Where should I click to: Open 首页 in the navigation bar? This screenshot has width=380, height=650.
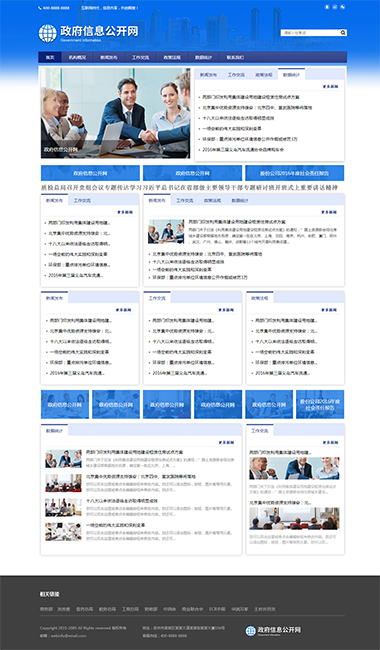[50, 57]
